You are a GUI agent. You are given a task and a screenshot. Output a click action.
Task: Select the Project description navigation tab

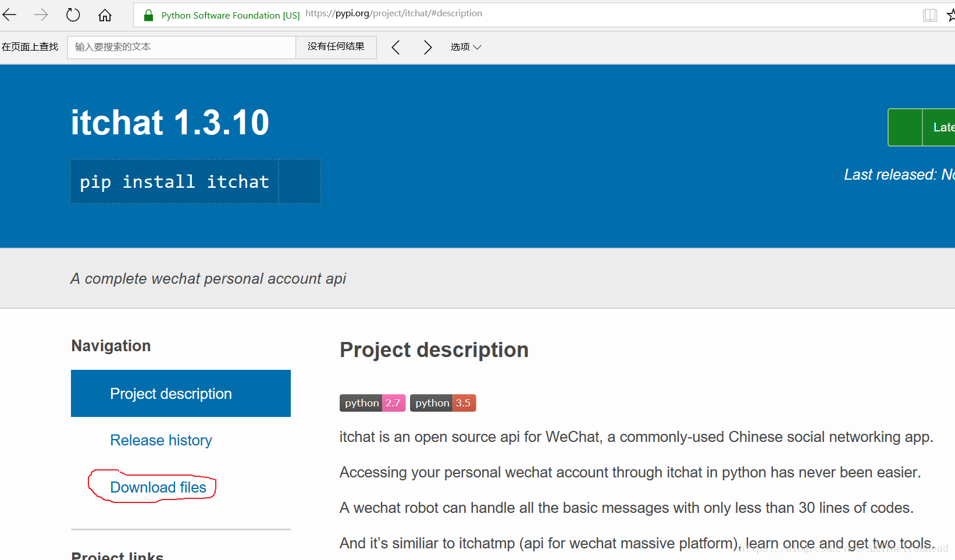[x=181, y=394]
